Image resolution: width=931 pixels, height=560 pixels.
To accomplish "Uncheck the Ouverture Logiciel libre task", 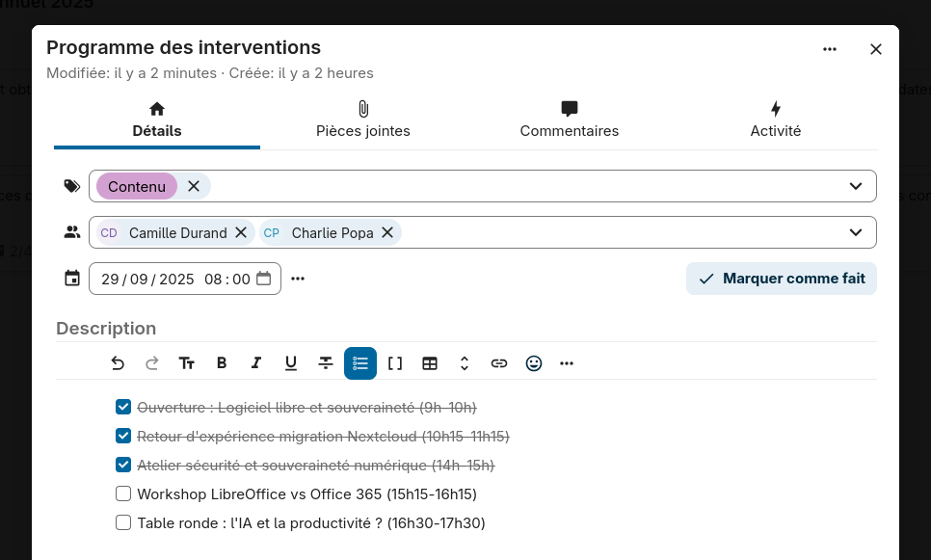I will 123,407.
